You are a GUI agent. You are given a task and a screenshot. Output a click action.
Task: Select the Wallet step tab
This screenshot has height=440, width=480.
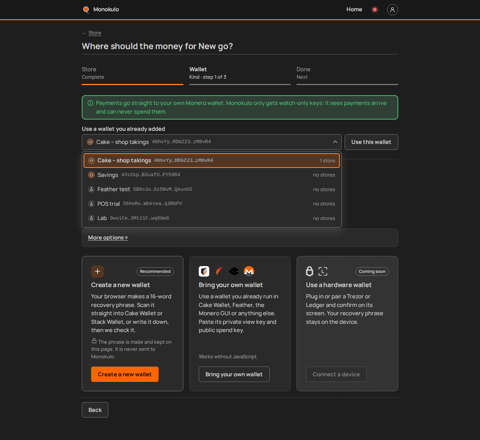240,75
